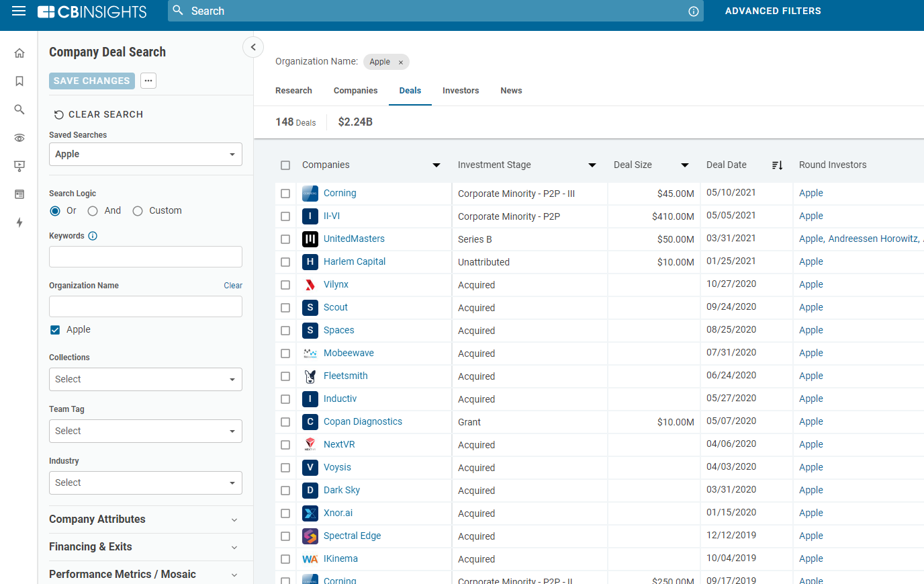Click the Xnor.ai company logo
This screenshot has height=584, width=924.
[310, 513]
